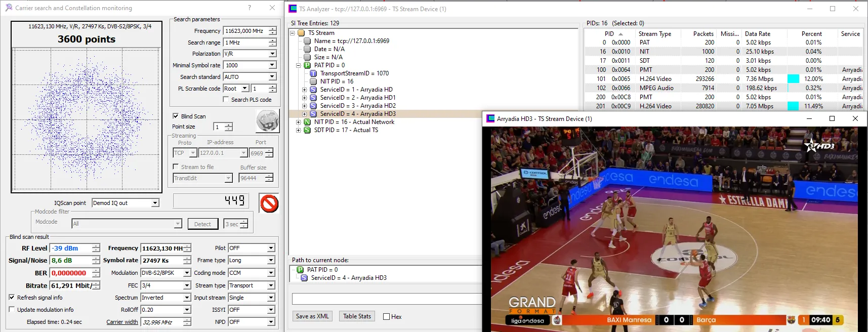Click the TransportStreamID 1070 node icon
Screen dimensions: 868x332
313,73
